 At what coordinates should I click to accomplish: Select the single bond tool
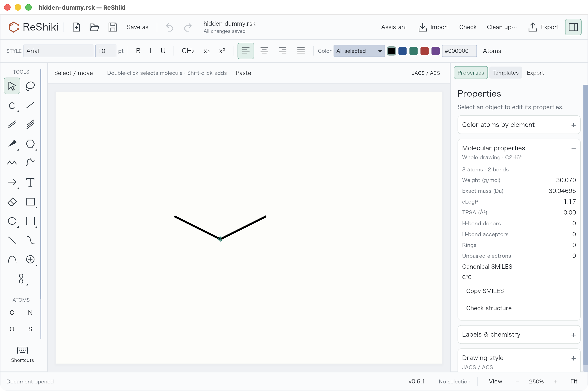click(30, 105)
